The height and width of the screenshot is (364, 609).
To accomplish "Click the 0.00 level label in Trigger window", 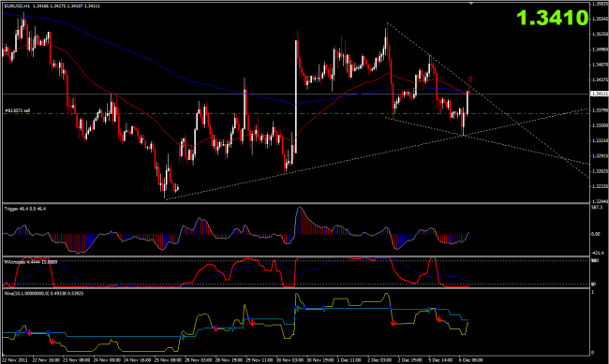I will [596, 234].
